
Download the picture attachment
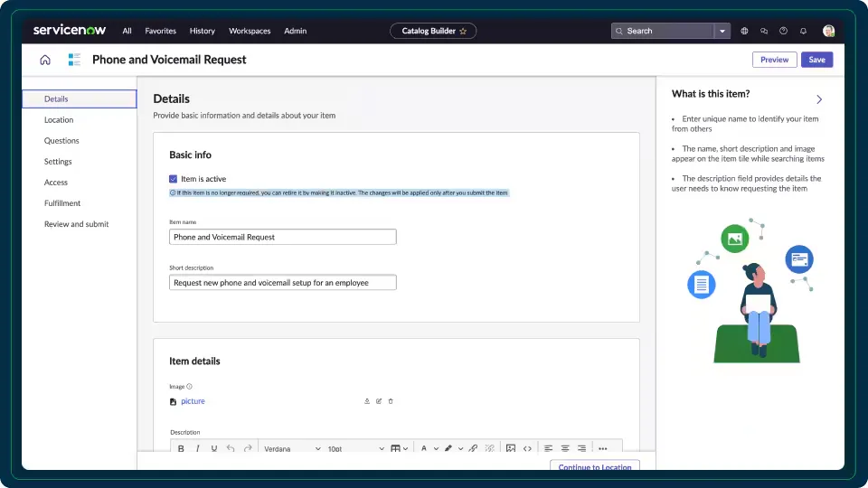coord(367,401)
